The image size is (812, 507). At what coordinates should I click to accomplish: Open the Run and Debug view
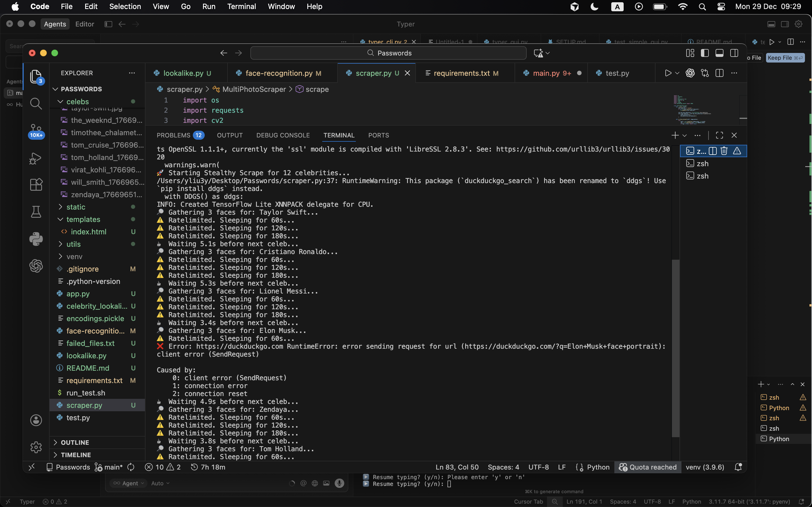(x=36, y=158)
